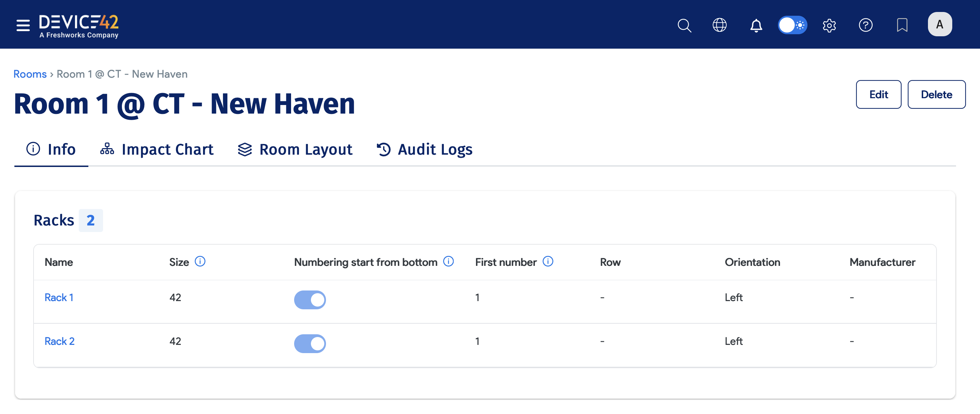Open the globe language icon
Viewport: 980px width, 414px height.
[x=719, y=25]
